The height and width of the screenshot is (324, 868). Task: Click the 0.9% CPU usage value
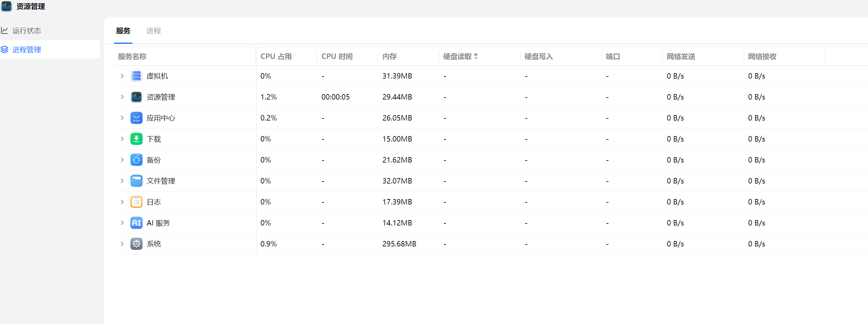(269, 244)
